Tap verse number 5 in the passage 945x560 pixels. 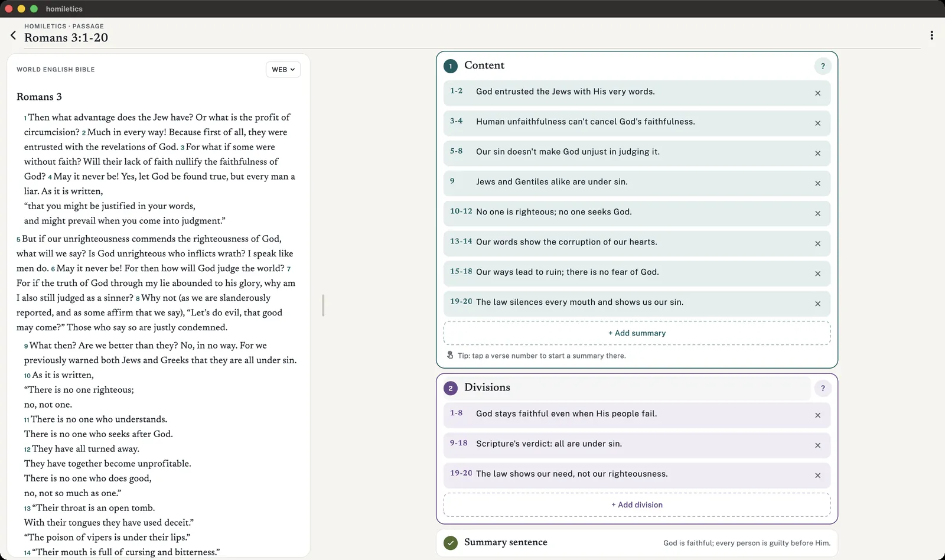[x=18, y=240]
